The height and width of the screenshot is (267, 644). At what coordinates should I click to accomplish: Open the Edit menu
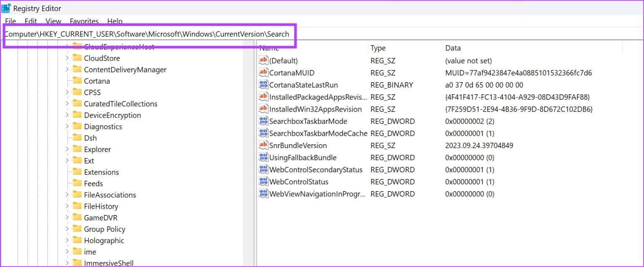(31, 21)
